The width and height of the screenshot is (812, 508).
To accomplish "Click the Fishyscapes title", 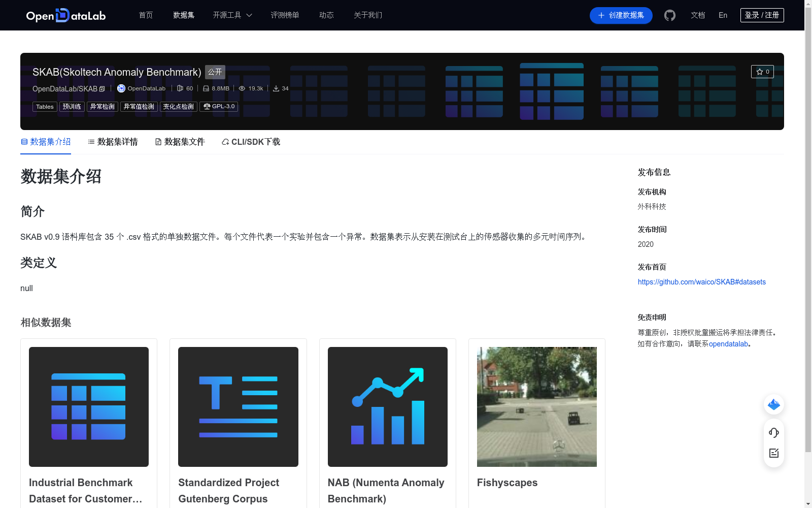I will [x=507, y=483].
